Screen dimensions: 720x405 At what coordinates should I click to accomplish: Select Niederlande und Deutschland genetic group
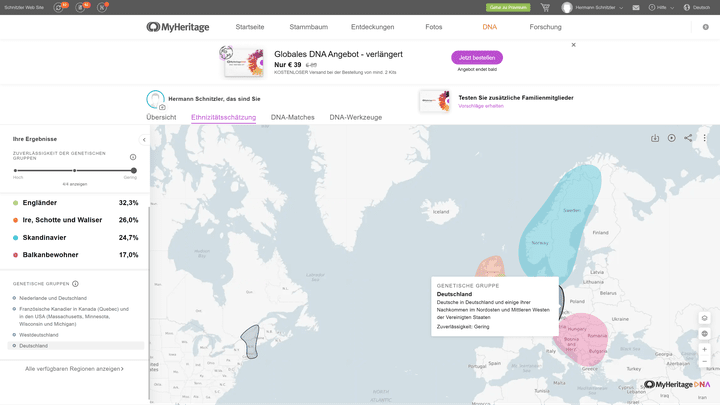click(x=53, y=298)
